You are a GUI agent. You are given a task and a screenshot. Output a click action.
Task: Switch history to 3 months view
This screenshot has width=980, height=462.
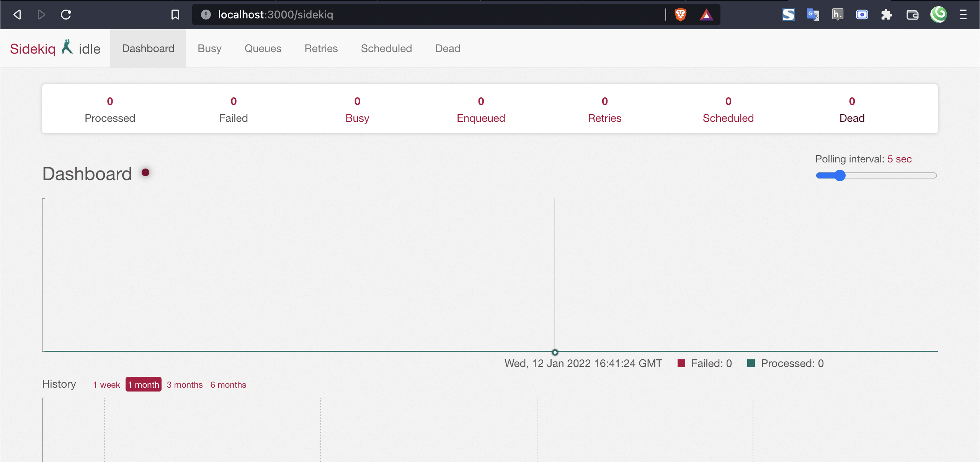click(185, 385)
